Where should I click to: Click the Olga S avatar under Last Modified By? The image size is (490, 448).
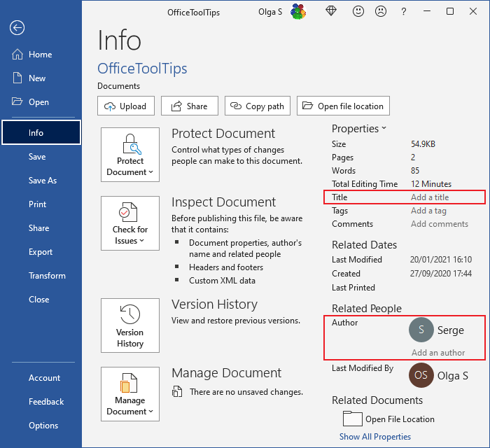[421, 375]
